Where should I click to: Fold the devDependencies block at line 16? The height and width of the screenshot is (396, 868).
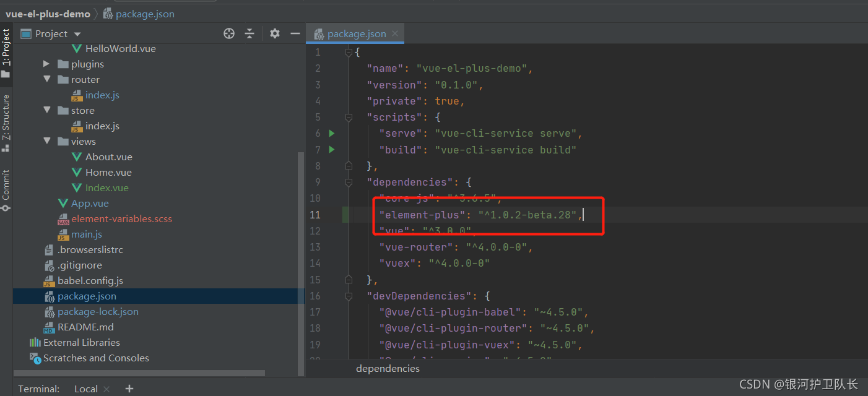(349, 296)
